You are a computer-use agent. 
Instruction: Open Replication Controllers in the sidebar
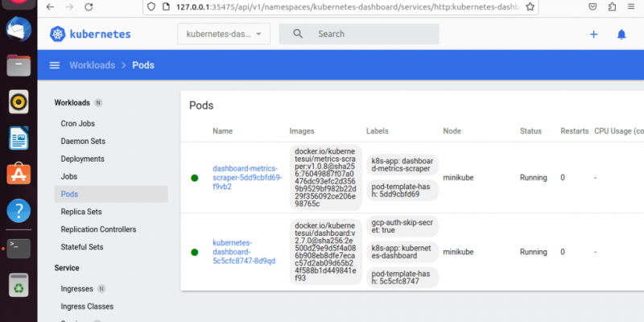coord(98,229)
